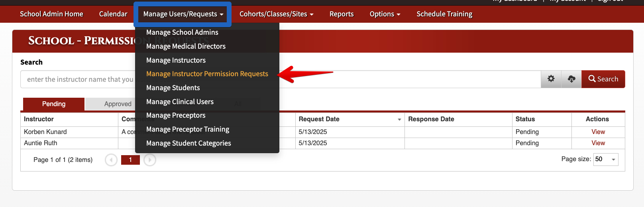Choose Manage Students from the menu
The image size is (644, 207).
173,88
